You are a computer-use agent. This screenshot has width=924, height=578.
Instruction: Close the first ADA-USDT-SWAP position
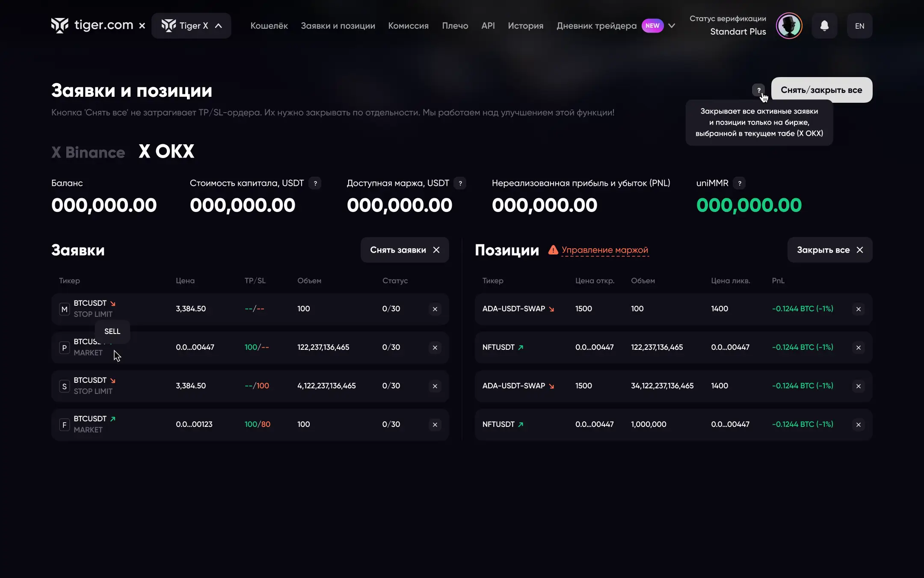[858, 309]
